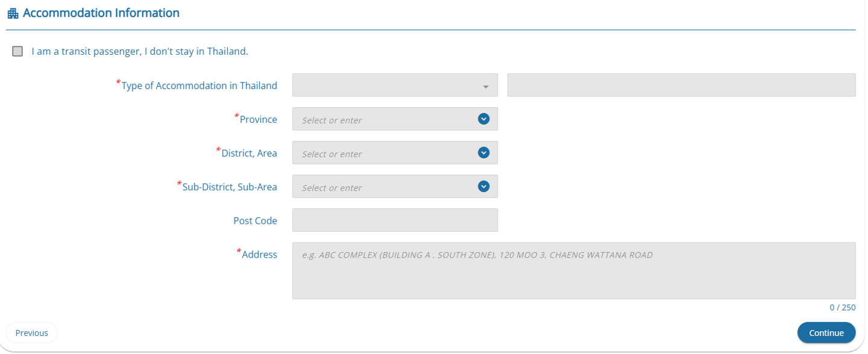Image resolution: width=868 pixels, height=354 pixels.
Task: Click the Accommodation Information heading
Action: pyautogui.click(x=101, y=13)
